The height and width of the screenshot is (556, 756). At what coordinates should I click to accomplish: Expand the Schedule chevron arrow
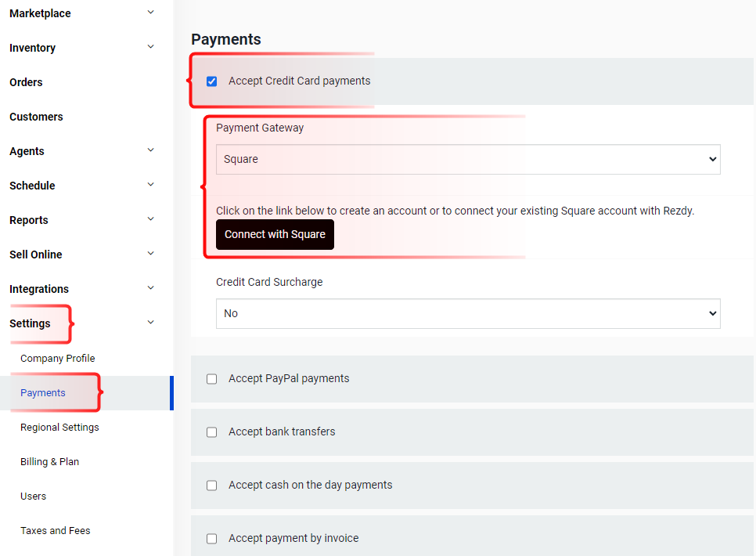150,185
